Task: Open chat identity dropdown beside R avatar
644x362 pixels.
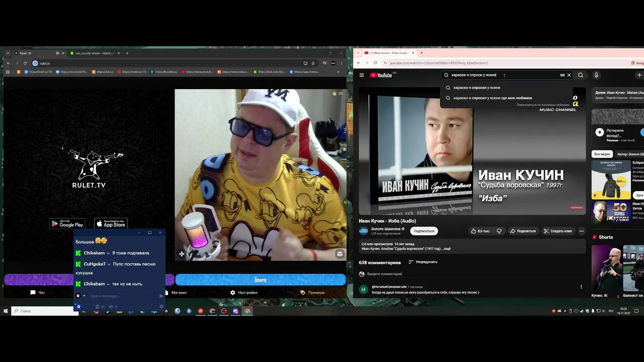Action: click(x=84, y=296)
